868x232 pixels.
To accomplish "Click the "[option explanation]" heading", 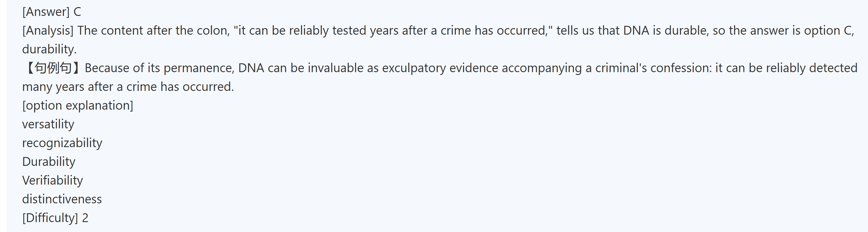I will (x=77, y=106).
